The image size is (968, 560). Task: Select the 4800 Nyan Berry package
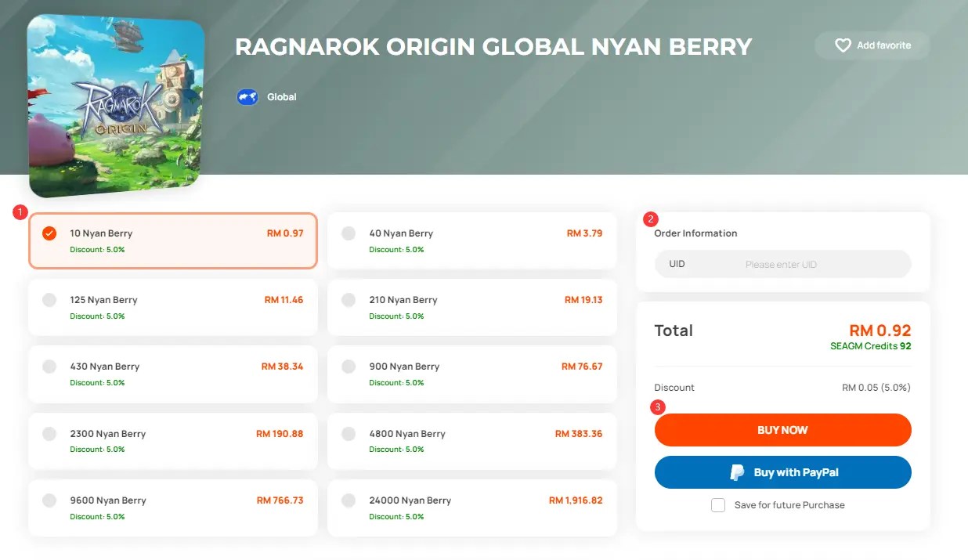(x=472, y=440)
